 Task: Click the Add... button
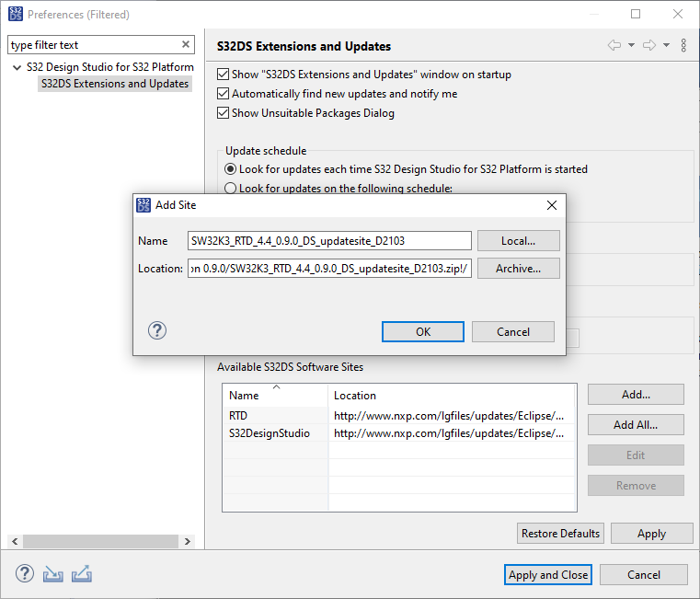pyautogui.click(x=636, y=395)
